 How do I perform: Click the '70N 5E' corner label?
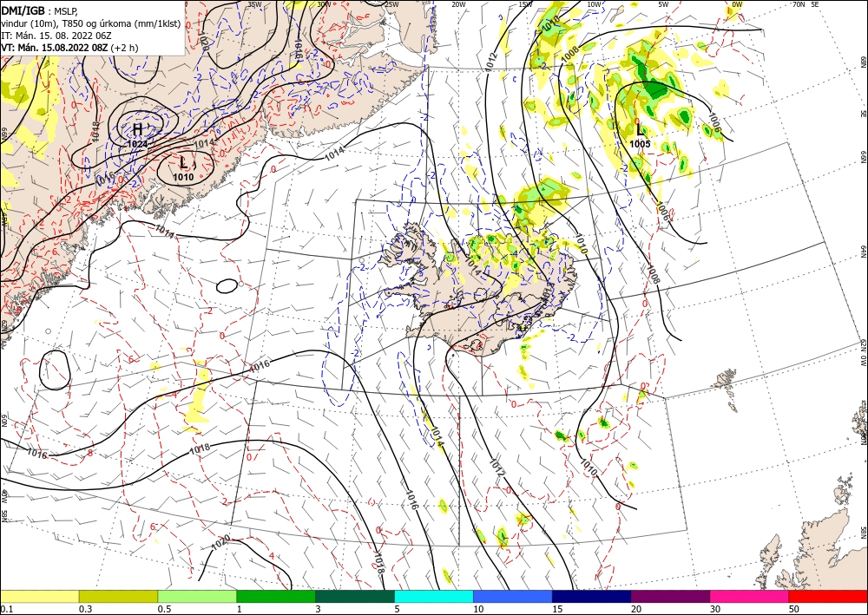[806, 4]
